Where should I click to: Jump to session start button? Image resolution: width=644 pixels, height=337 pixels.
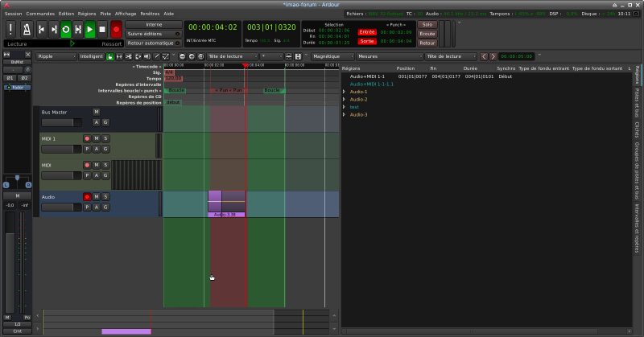pos(40,29)
